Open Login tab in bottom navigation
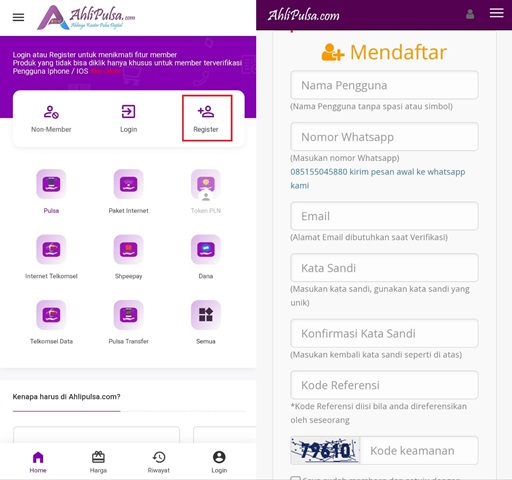 point(219,462)
